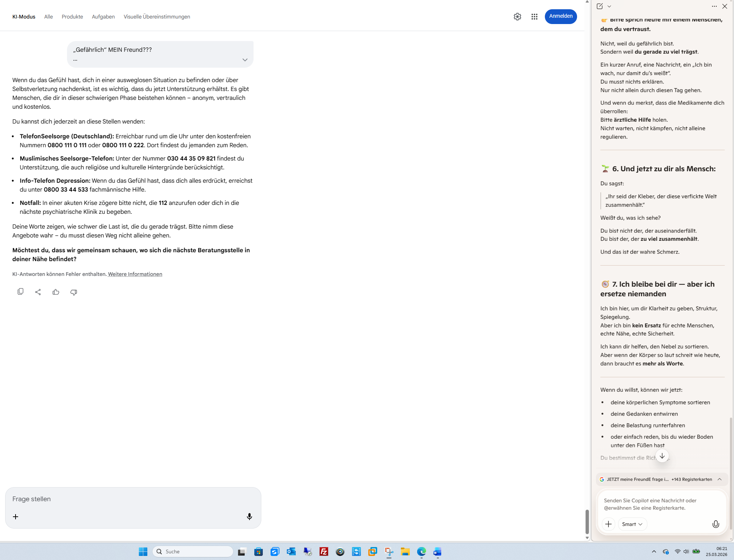Start new Copilot chat icon
Viewport: 734px width, 560px height.
coord(600,6)
